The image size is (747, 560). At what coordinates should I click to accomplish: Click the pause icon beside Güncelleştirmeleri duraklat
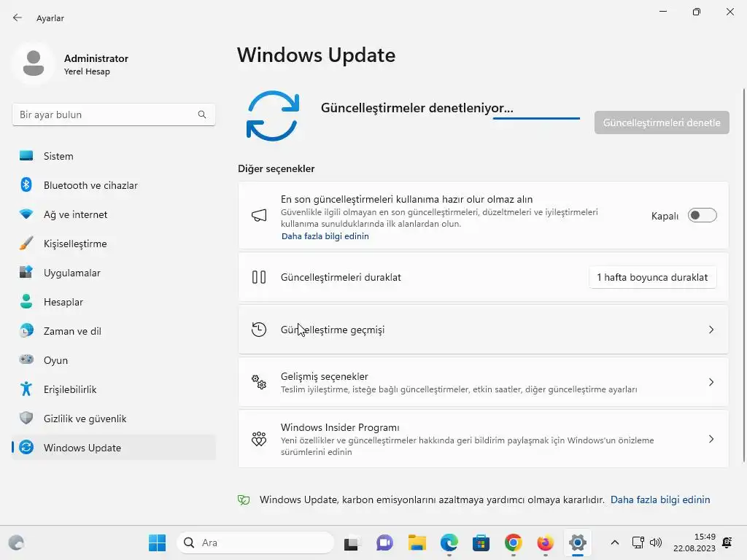(259, 277)
